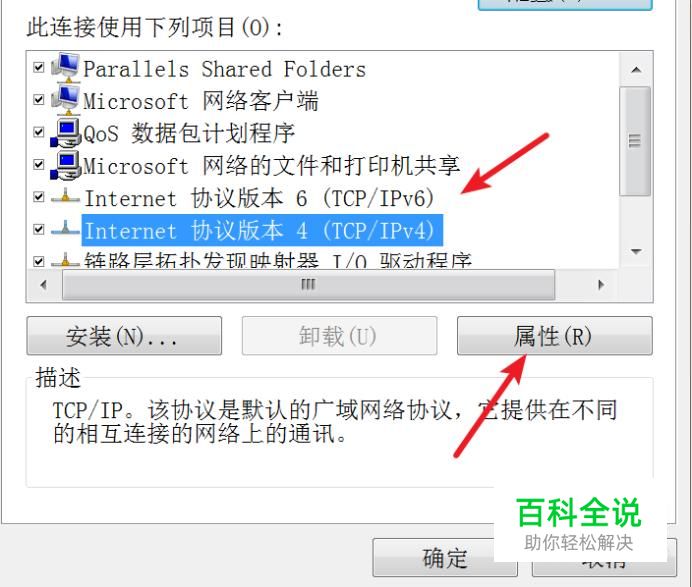
Task: Click the horizontal scroll left arrow
Action: pyautogui.click(x=44, y=285)
